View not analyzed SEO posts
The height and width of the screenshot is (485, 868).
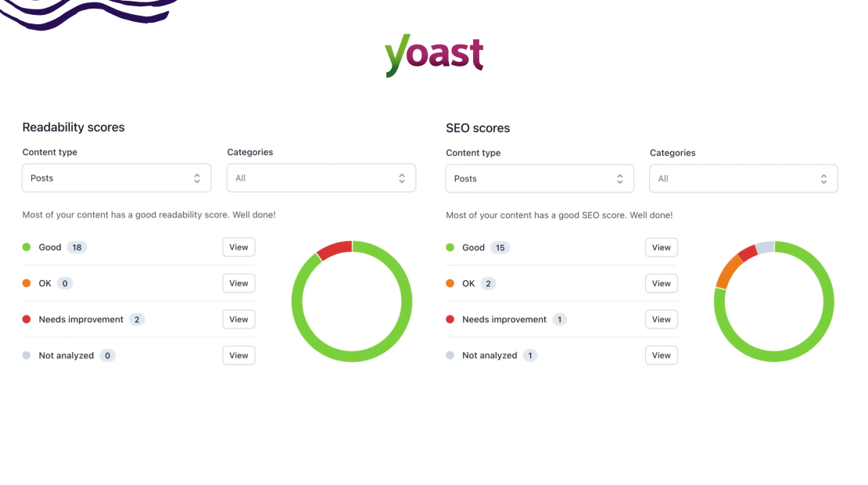(x=661, y=355)
